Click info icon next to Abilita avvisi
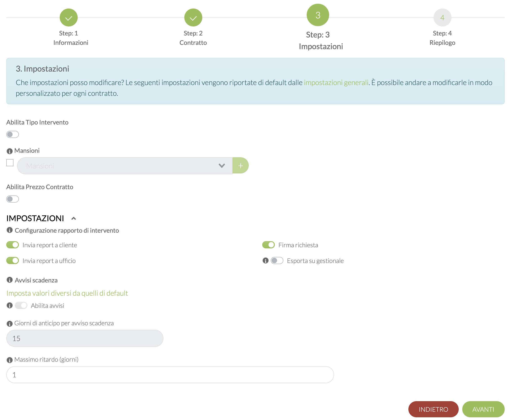Image resolution: width=511 pixels, height=420 pixels. coord(9,305)
